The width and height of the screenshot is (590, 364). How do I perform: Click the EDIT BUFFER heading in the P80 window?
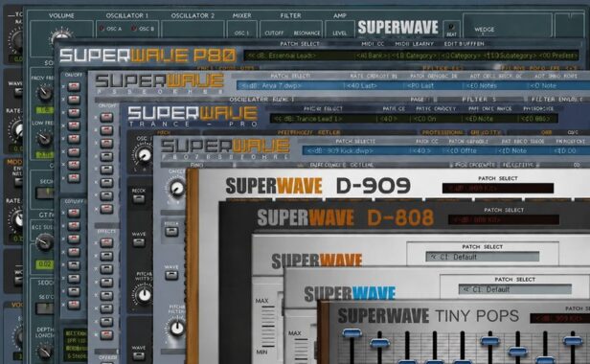click(x=464, y=44)
